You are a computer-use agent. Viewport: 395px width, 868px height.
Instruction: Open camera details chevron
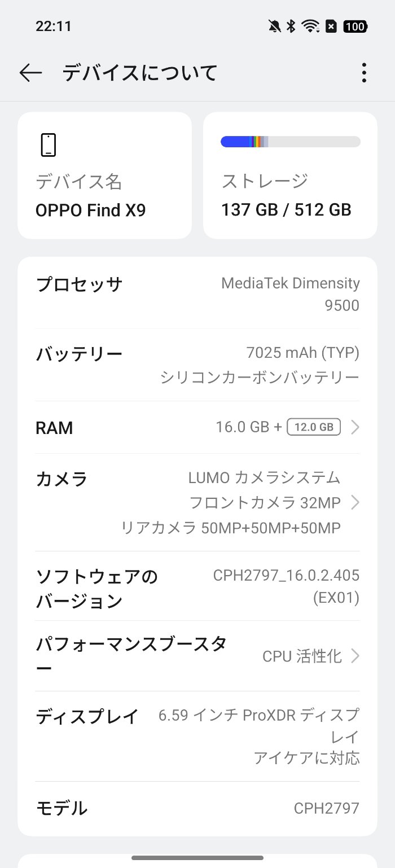pyautogui.click(x=355, y=502)
